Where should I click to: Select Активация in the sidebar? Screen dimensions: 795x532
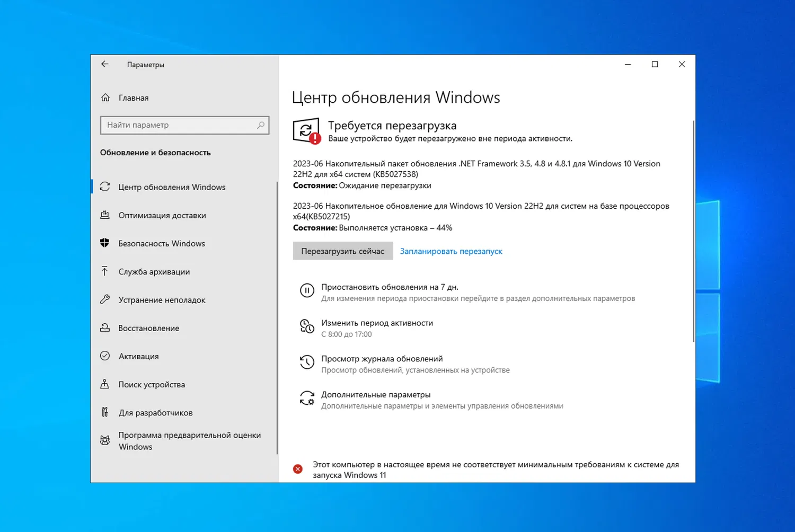coord(138,356)
